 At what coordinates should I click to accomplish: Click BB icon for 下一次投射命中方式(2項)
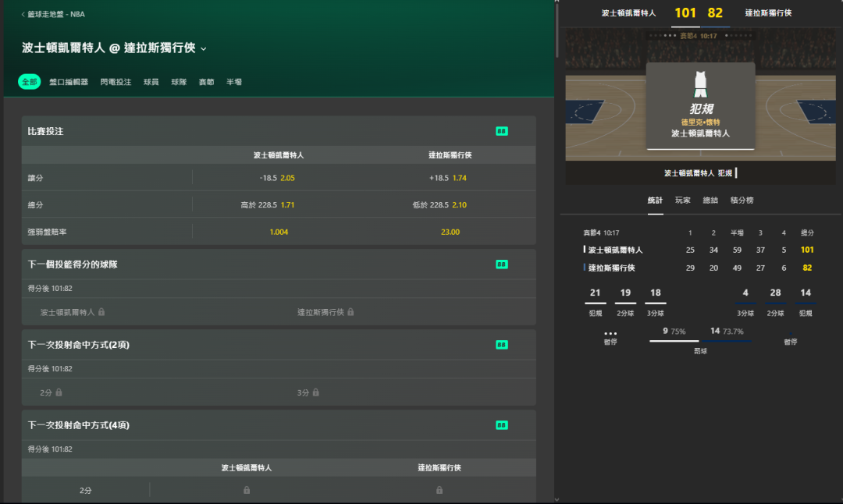coord(502,345)
